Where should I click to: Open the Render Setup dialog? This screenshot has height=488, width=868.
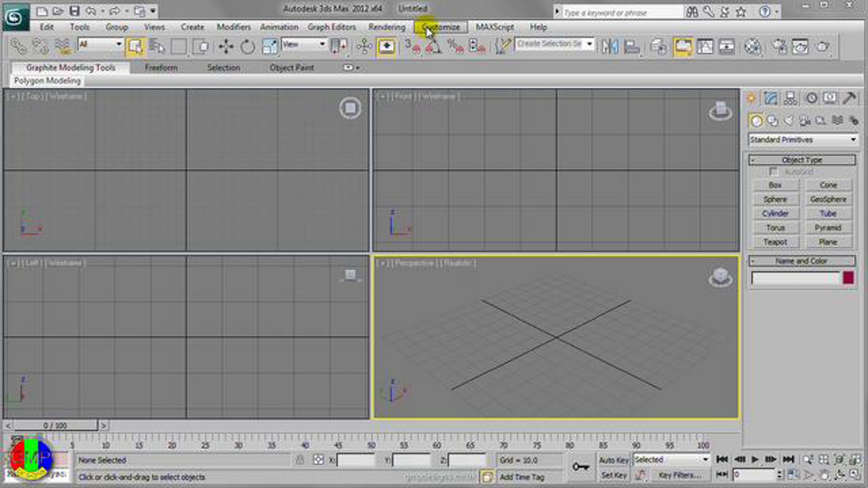[779, 47]
